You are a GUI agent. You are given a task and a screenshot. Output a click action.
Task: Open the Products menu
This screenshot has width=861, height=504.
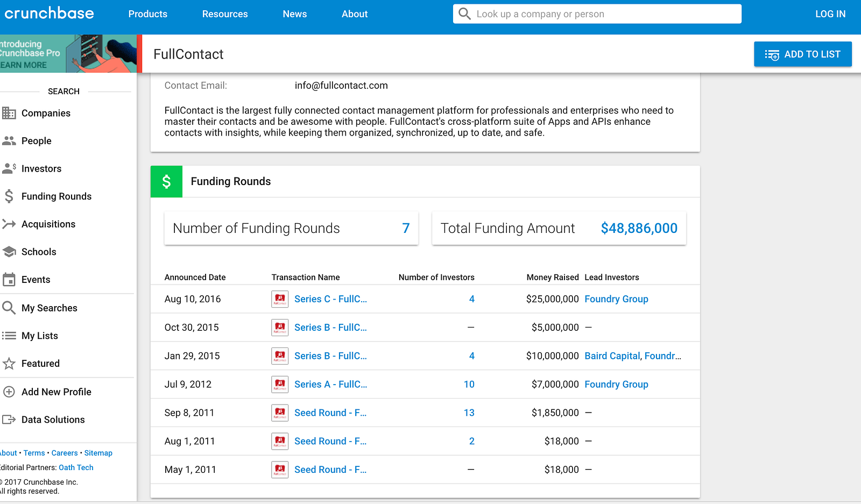pos(148,14)
